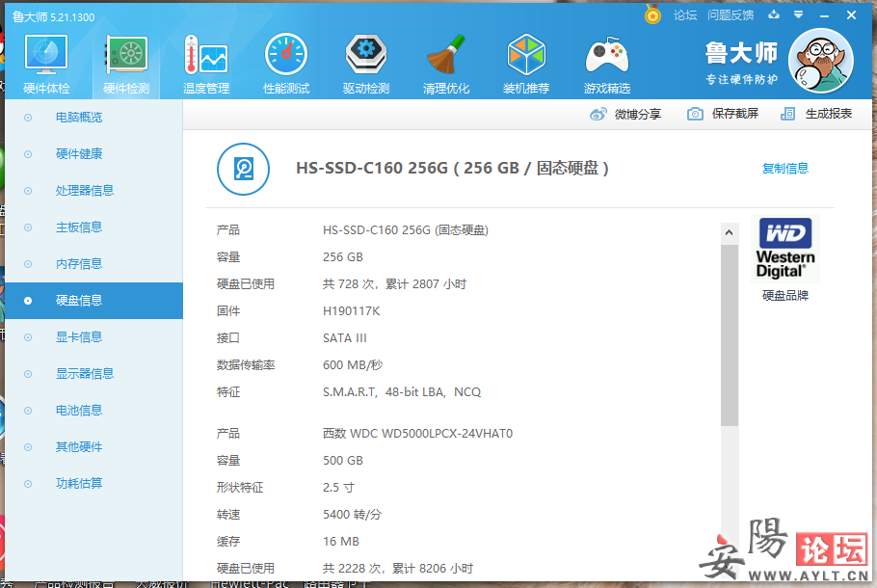This screenshot has height=588, width=877.
Task: Launch the 性能测试 performance test icon
Action: (286, 55)
